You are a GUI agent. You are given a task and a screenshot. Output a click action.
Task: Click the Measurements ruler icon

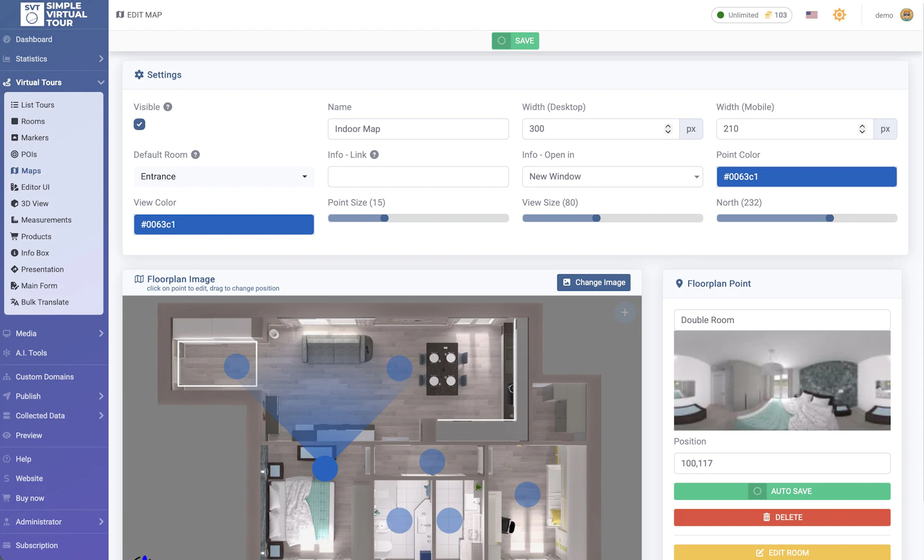point(14,220)
